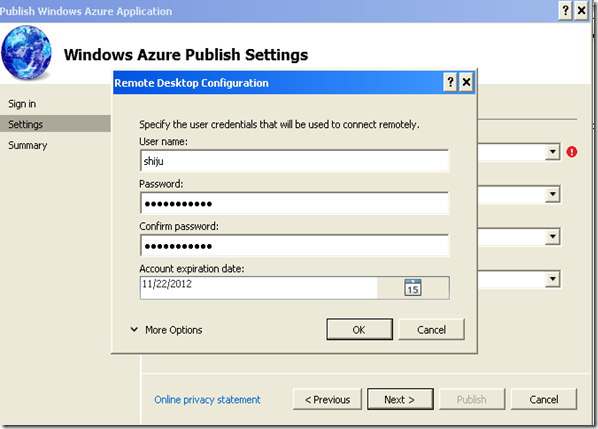Click the User name field containing shiju
This screenshot has width=598, height=429.
click(x=294, y=161)
